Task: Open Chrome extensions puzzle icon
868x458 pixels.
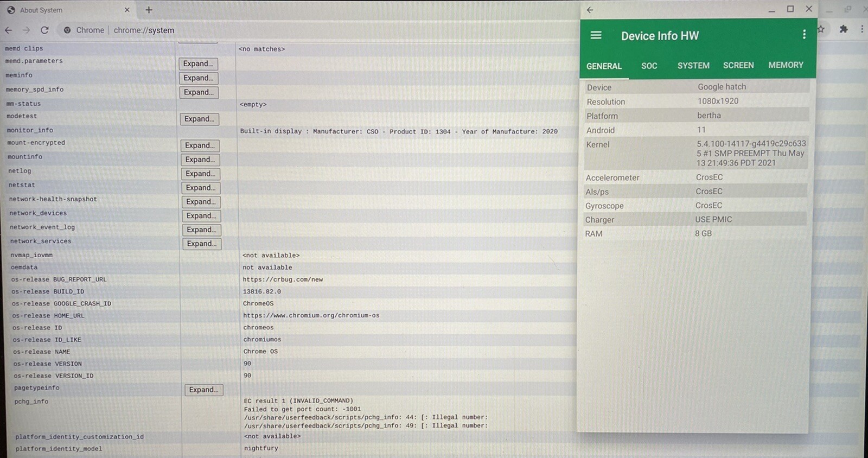Action: pos(844,29)
